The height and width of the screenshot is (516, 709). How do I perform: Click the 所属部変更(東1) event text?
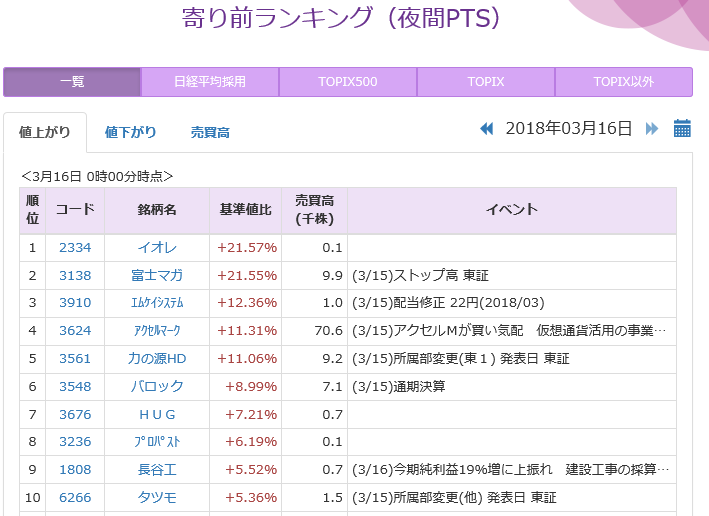point(460,359)
